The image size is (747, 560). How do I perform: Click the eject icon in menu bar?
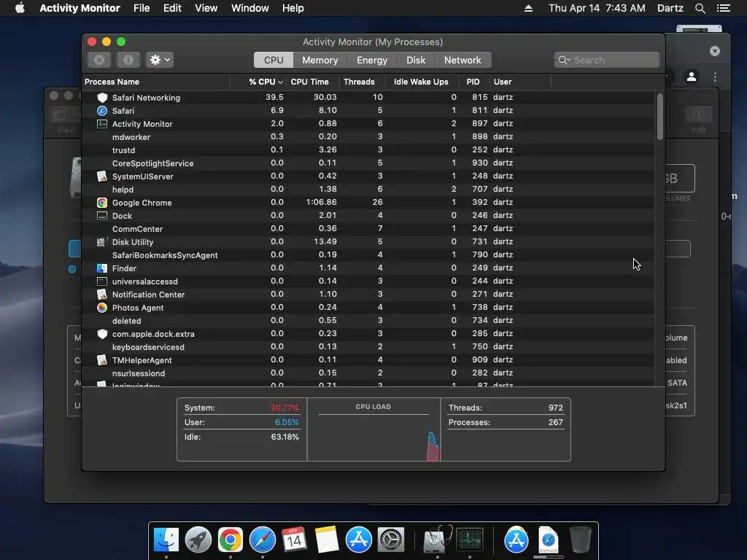528,8
